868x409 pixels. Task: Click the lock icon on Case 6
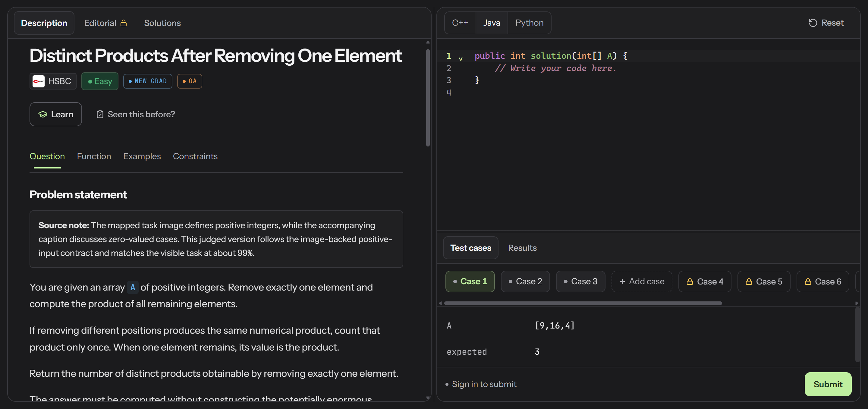808,281
